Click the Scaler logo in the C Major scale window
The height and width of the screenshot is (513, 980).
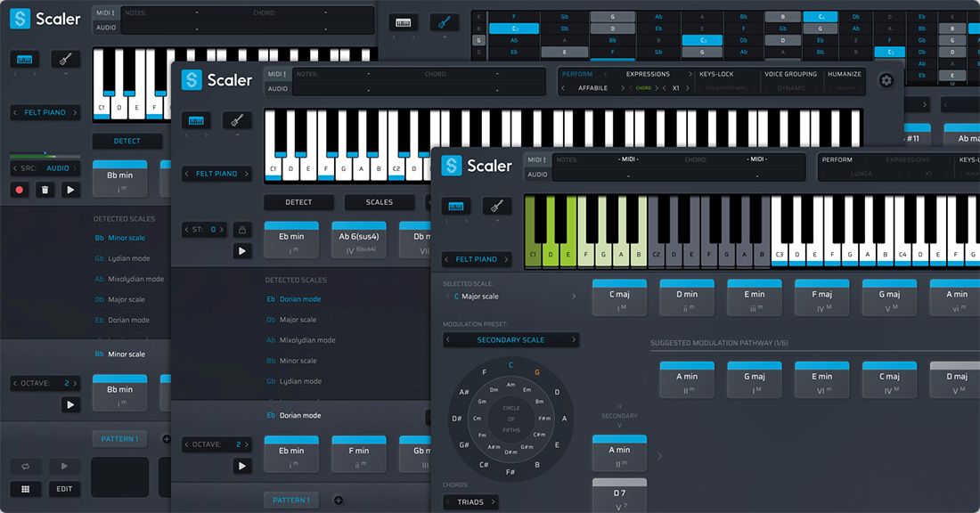pyautogui.click(x=477, y=166)
